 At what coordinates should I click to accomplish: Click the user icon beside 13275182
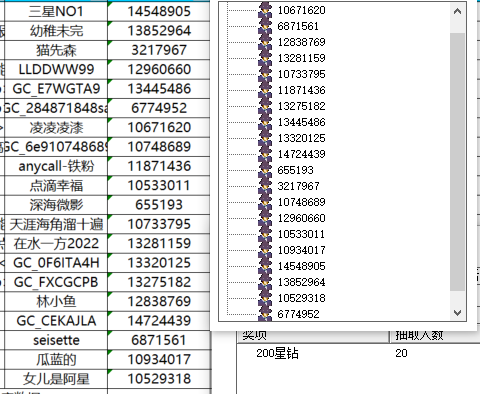(x=265, y=106)
